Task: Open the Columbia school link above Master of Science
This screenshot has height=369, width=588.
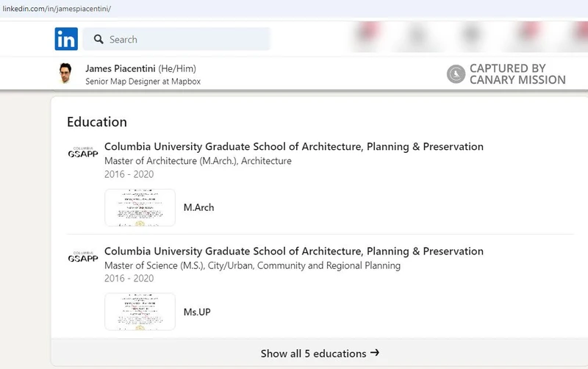Action: (x=293, y=251)
